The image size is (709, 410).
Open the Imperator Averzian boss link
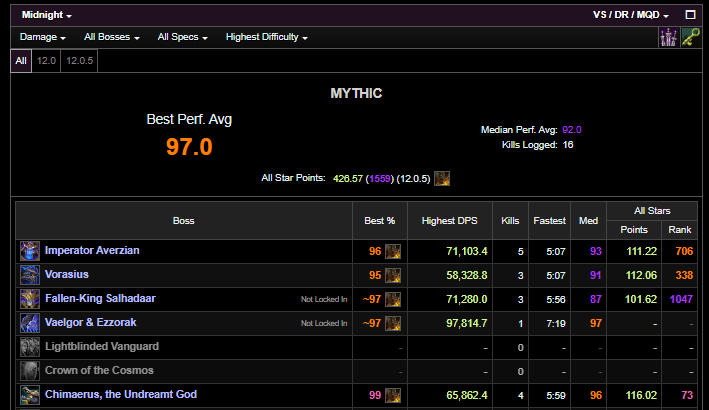pos(92,250)
